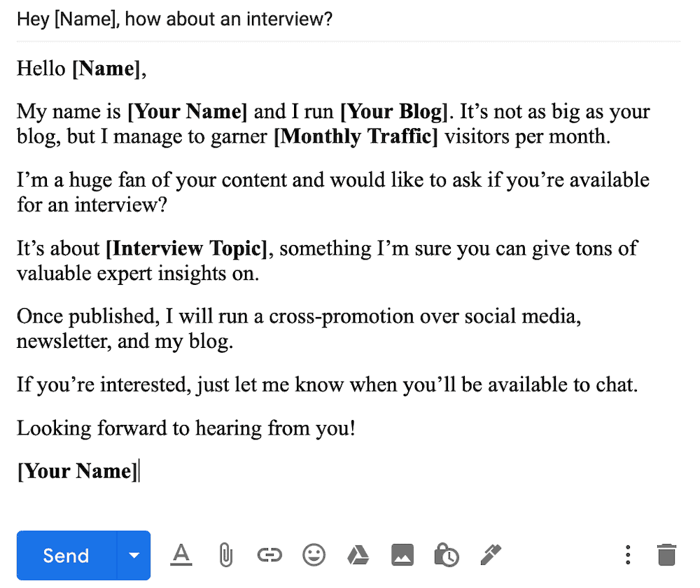Viewport: 700px width, 588px height.
Task: Click the [Your Blog] placeholder in the body
Action: [x=393, y=111]
